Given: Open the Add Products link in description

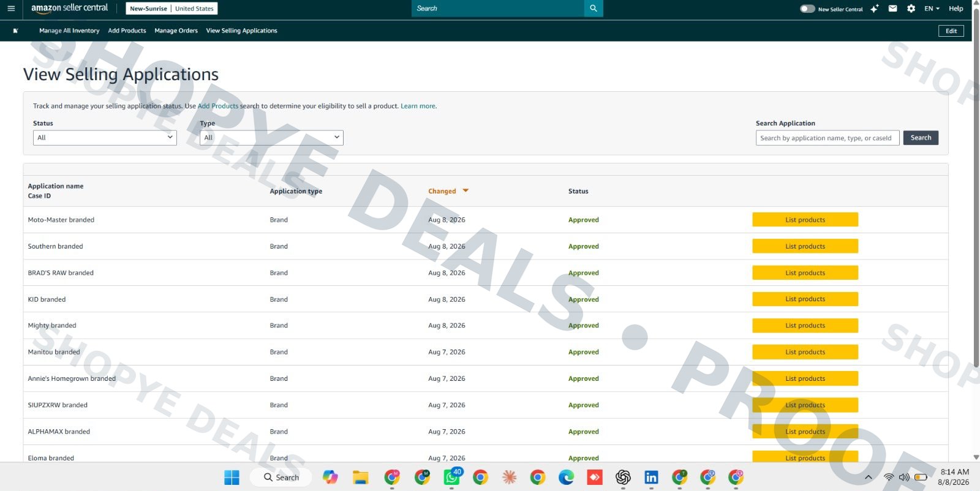Looking at the screenshot, I should 218,106.
